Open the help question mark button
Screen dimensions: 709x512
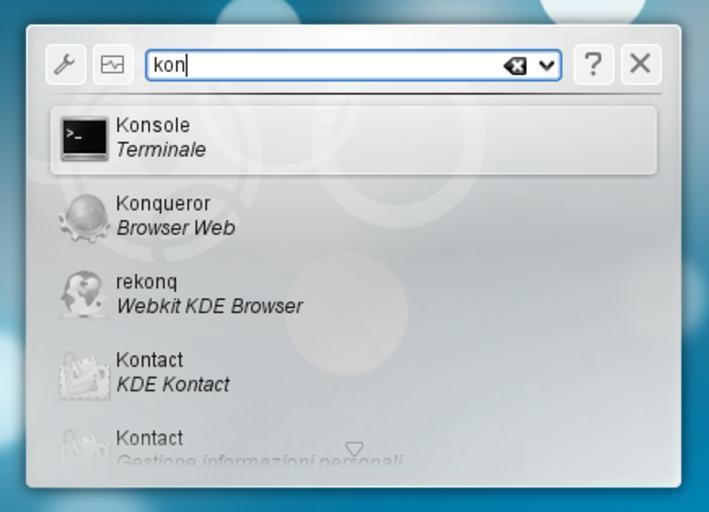(593, 65)
